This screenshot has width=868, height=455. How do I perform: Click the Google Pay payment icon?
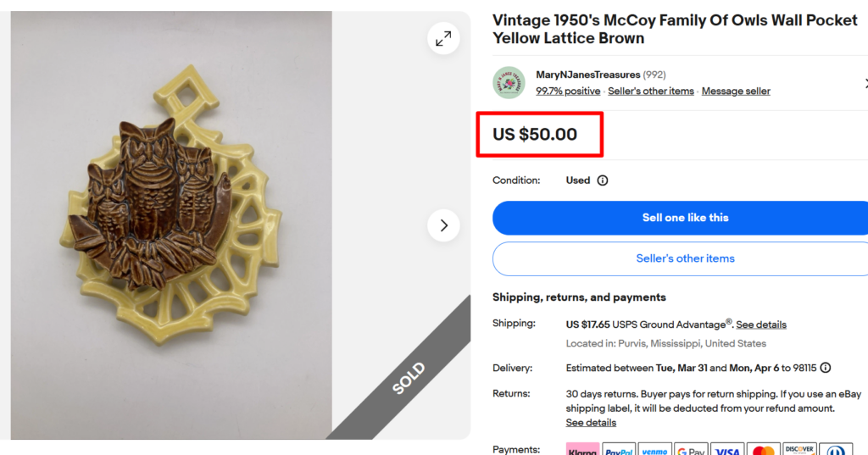[x=691, y=449]
